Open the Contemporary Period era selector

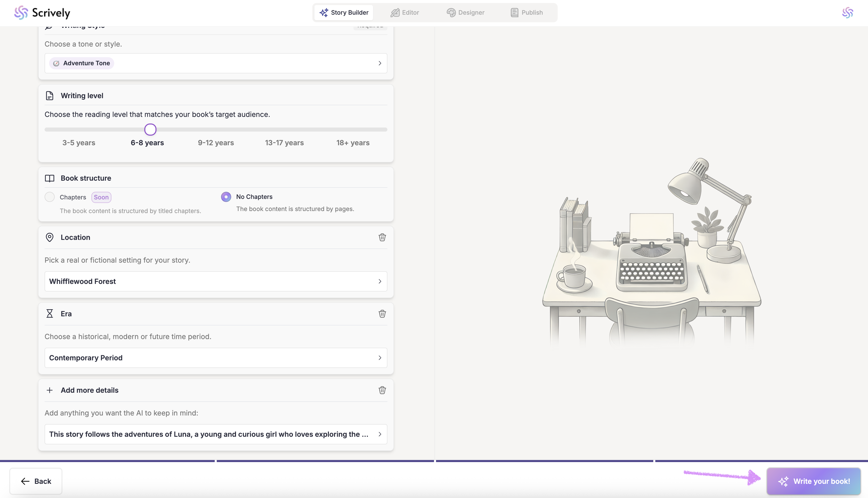pyautogui.click(x=215, y=358)
